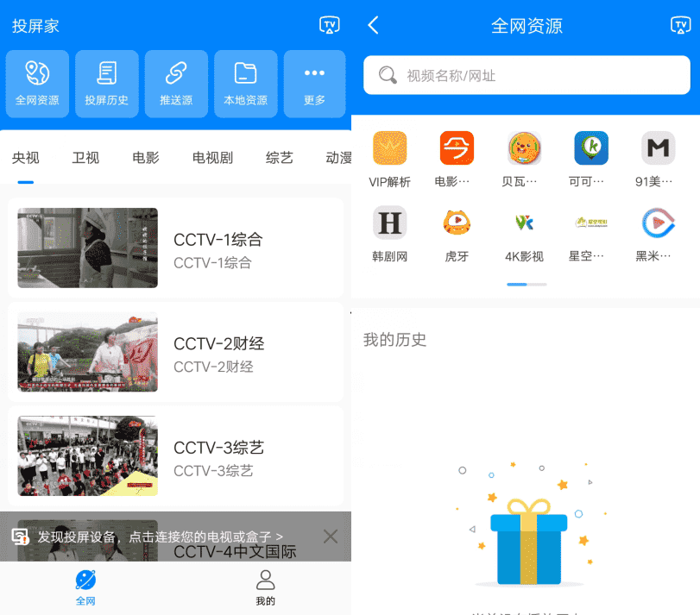
Task: Tap the gift box illustration
Action: [528, 541]
